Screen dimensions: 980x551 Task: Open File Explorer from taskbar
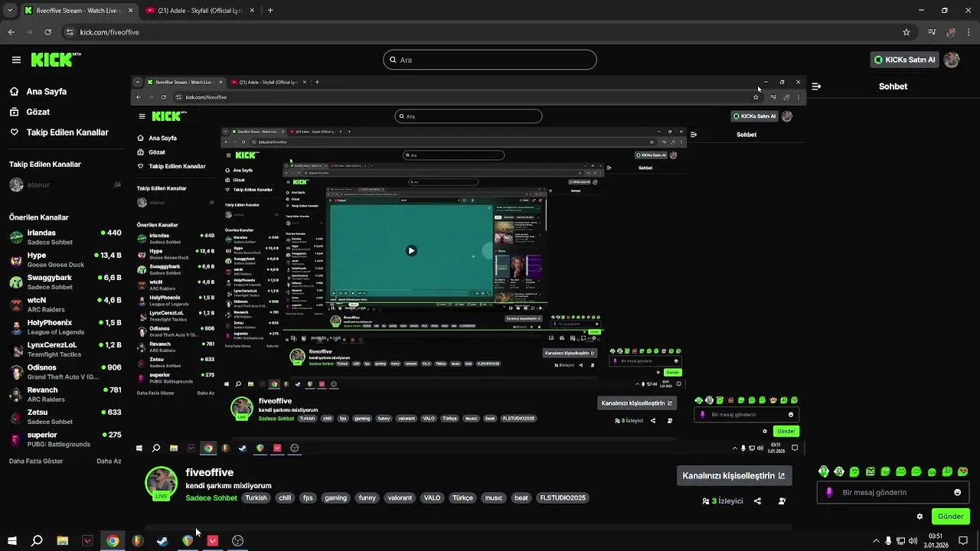tap(62, 540)
